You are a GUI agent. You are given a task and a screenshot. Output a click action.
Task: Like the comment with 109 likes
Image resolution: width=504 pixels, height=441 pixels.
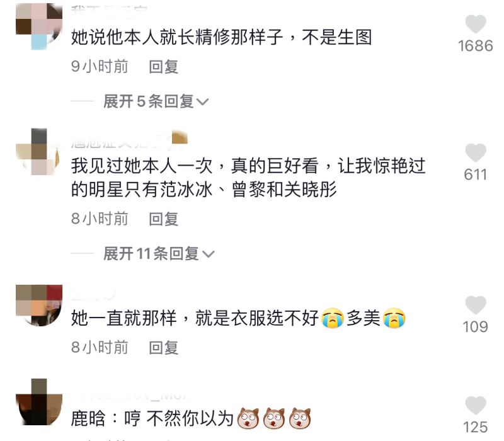tap(476, 305)
